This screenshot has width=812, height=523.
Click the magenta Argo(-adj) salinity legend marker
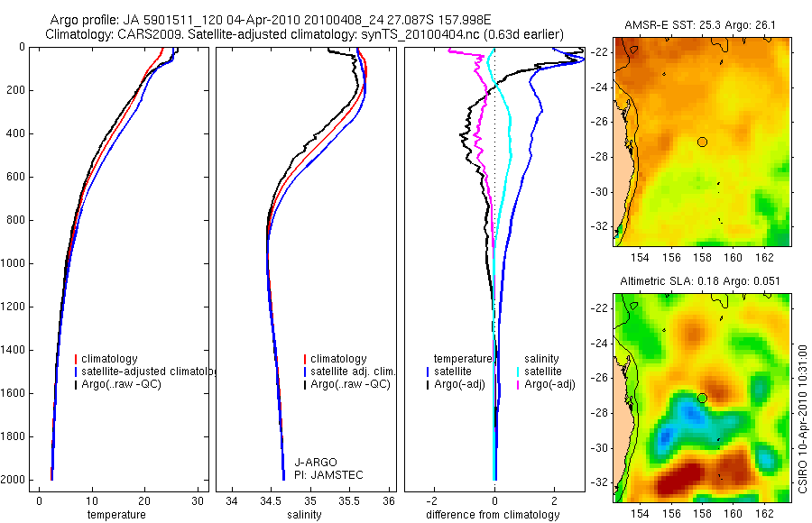518,384
